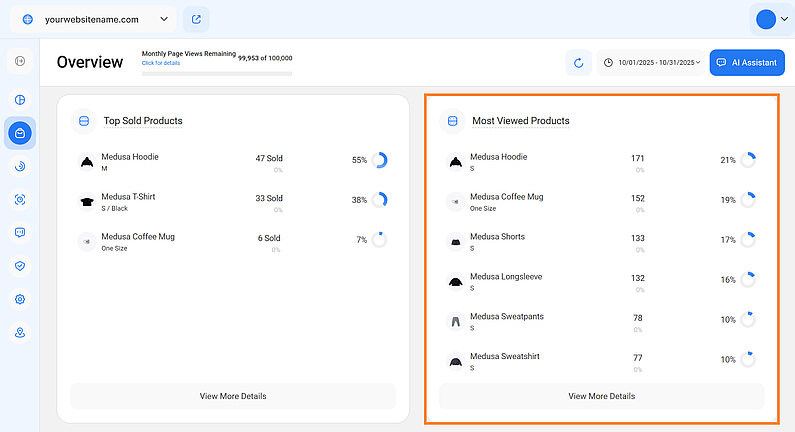
Task: Select Medusa Hoodie in Top Sold Products
Action: (x=130, y=157)
